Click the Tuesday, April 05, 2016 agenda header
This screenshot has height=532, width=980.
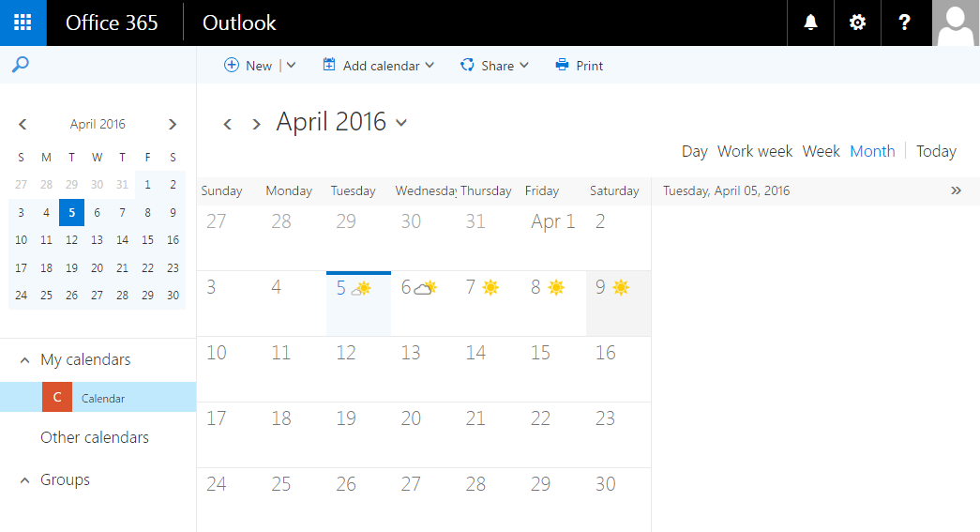pos(726,190)
